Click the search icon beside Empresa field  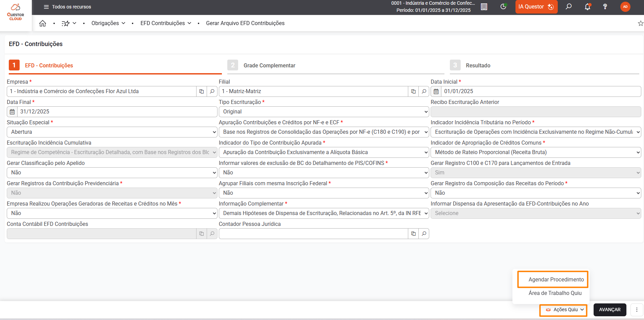pyautogui.click(x=212, y=91)
